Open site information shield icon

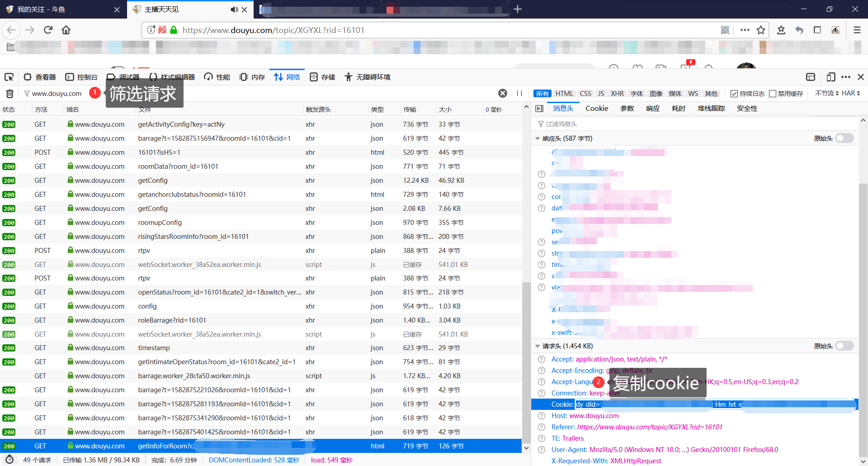click(151, 30)
